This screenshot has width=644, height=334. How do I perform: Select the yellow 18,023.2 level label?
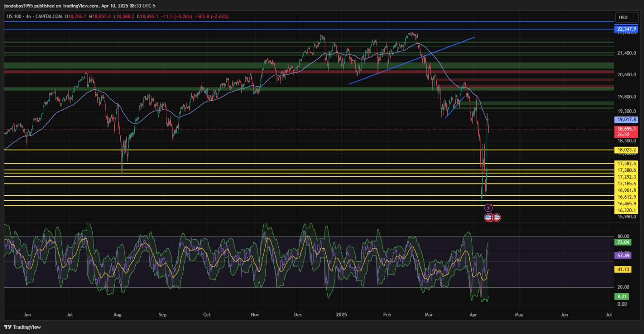[x=626, y=150]
